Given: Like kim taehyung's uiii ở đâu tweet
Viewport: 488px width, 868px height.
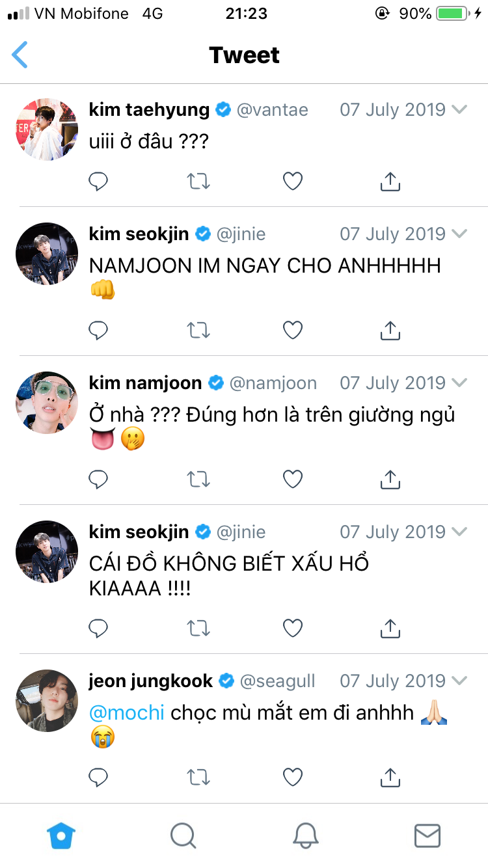Looking at the screenshot, I should [x=293, y=182].
